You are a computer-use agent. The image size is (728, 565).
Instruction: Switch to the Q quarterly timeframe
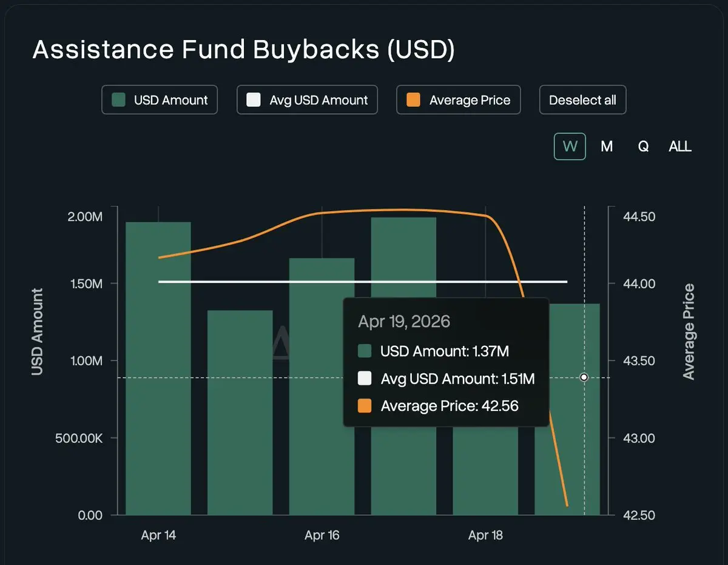pyautogui.click(x=643, y=146)
